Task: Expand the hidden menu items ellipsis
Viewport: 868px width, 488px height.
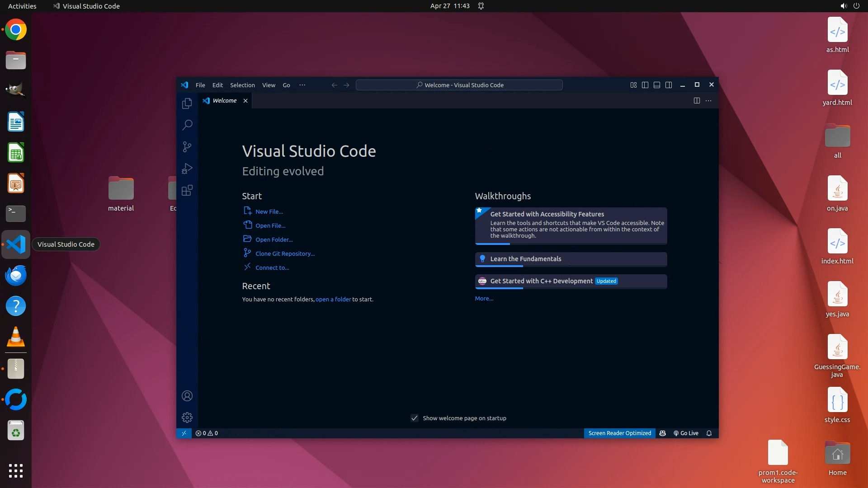Action: click(x=302, y=85)
